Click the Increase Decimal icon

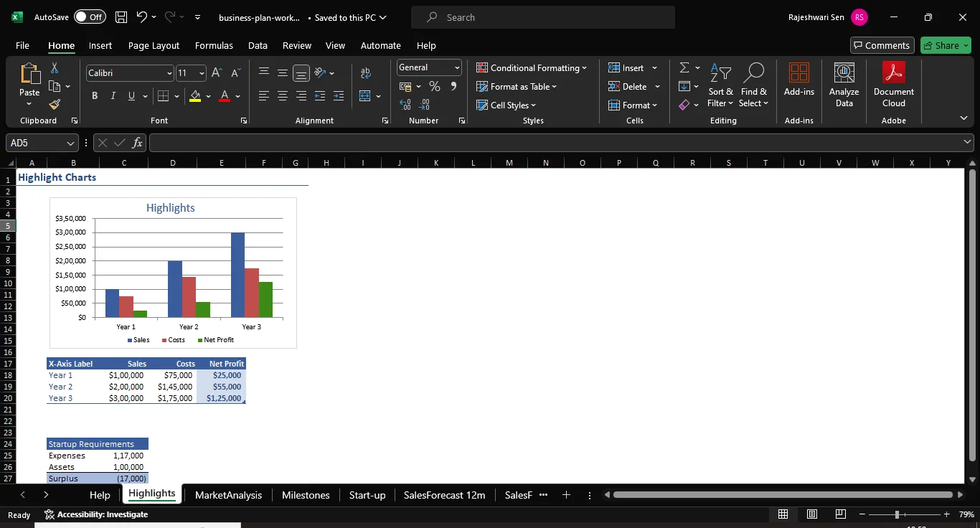(x=405, y=105)
